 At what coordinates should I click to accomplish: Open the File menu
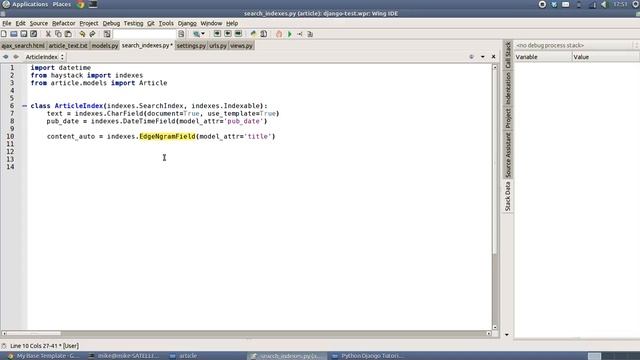(x=7, y=23)
